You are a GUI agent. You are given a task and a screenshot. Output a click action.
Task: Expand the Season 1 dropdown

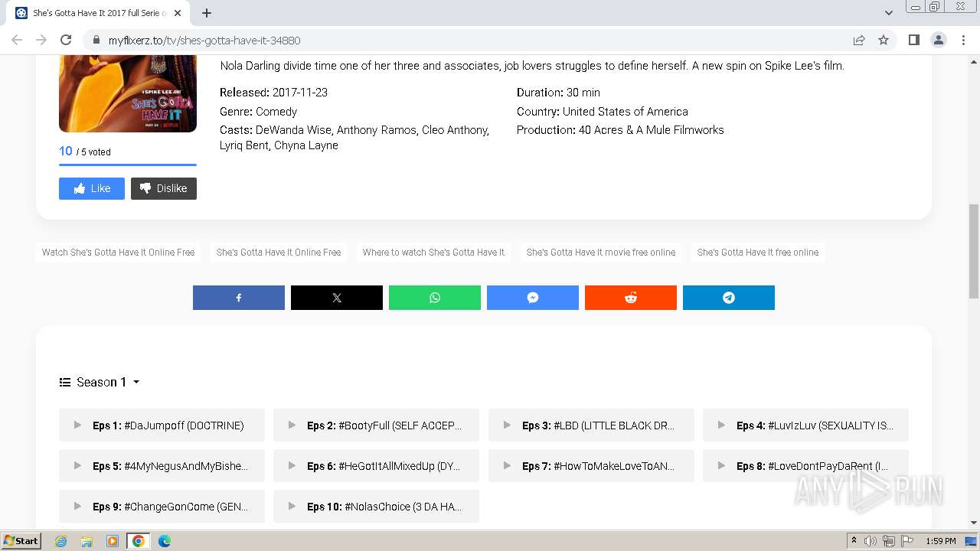[100, 382]
